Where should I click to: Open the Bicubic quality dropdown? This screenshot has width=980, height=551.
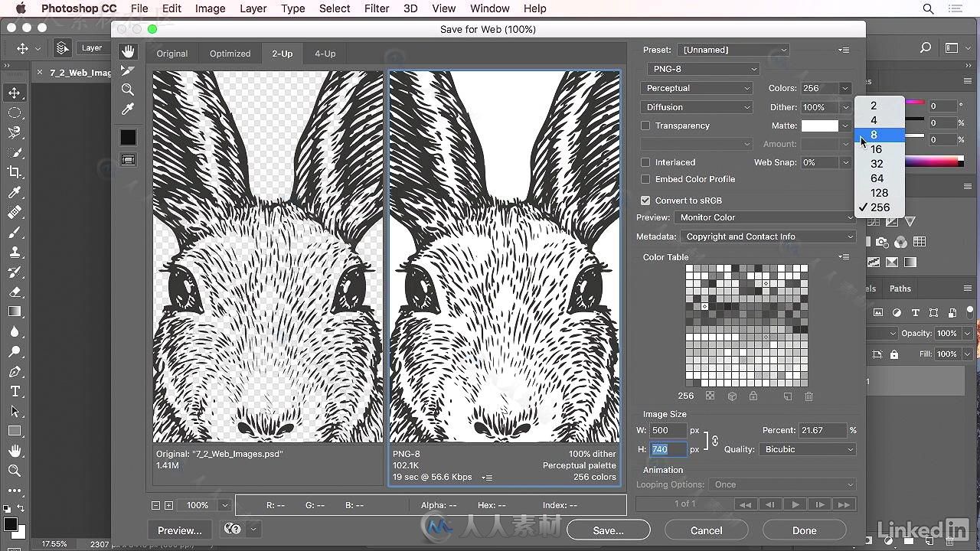(808, 449)
